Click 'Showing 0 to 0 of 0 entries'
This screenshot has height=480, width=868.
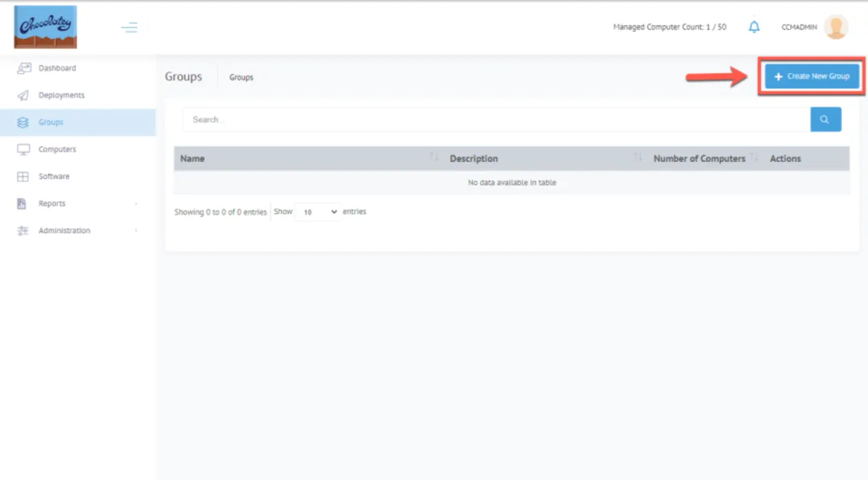[221, 213]
